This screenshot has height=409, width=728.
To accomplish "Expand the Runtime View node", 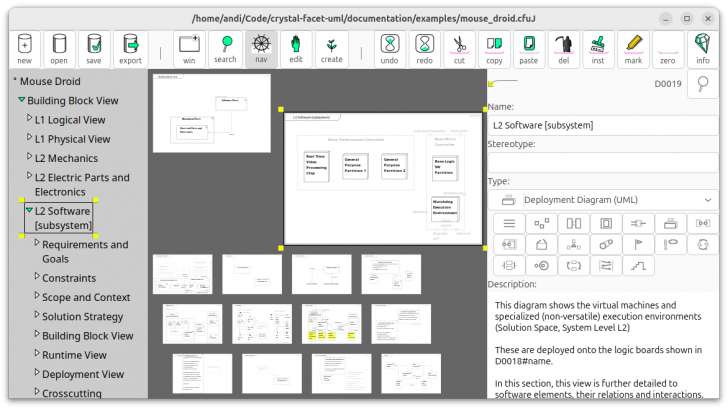I will (37, 353).
